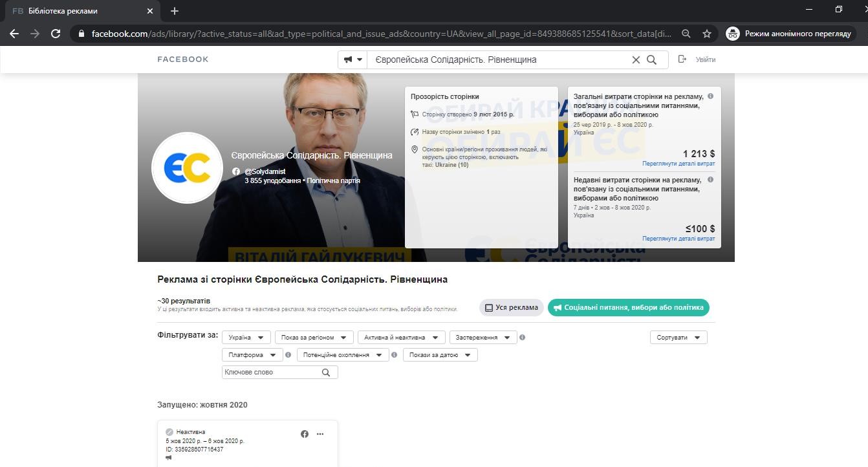Screen dimensions: 868x467
Task: Open the @Solydamist page handle
Action: tap(265, 171)
